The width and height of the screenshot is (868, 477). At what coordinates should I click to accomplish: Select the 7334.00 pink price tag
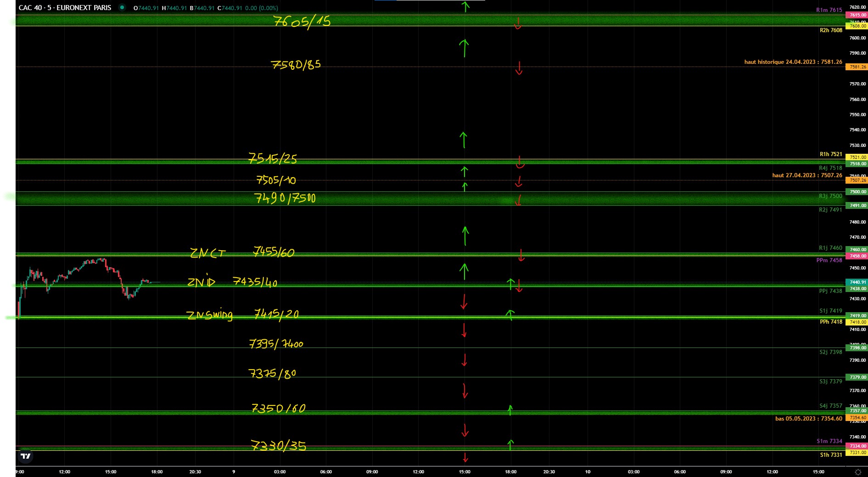pos(857,446)
